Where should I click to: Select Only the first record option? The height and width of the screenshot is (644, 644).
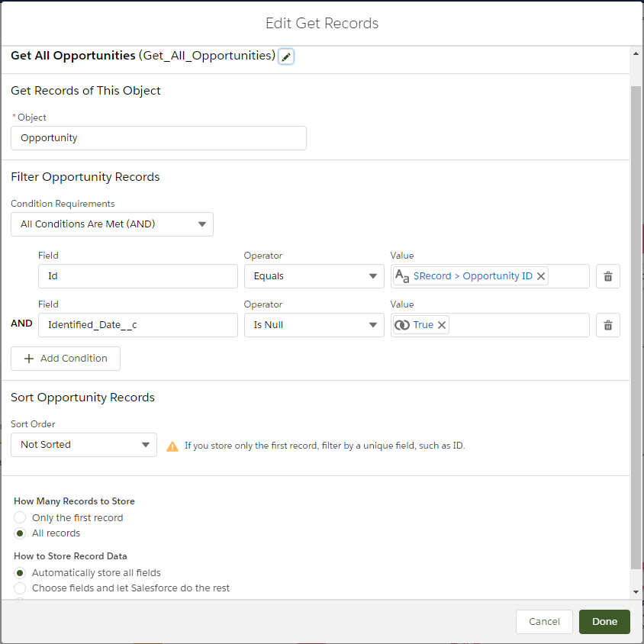21,518
